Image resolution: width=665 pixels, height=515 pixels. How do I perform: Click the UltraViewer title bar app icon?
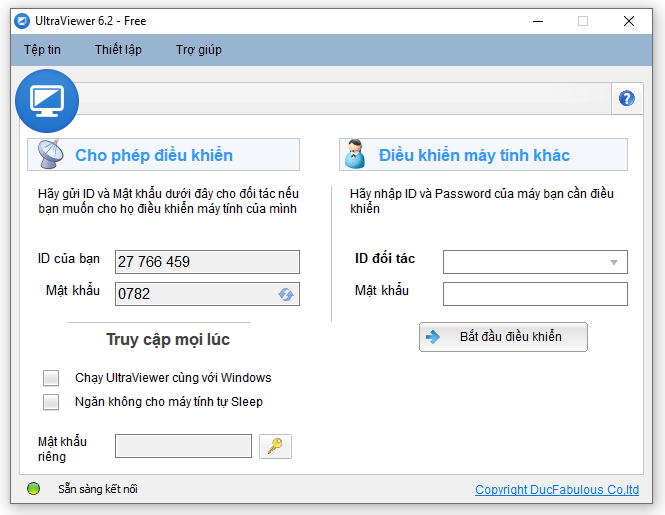click(x=22, y=21)
